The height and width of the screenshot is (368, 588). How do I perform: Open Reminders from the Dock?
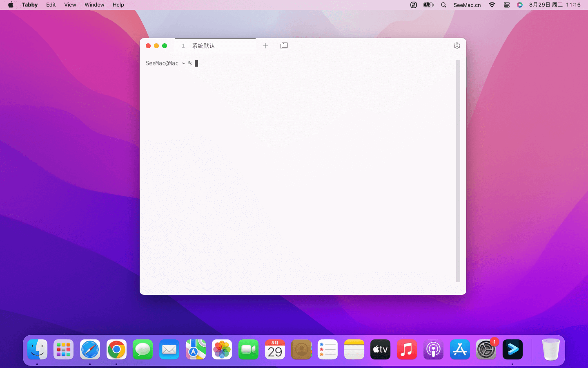tap(327, 350)
